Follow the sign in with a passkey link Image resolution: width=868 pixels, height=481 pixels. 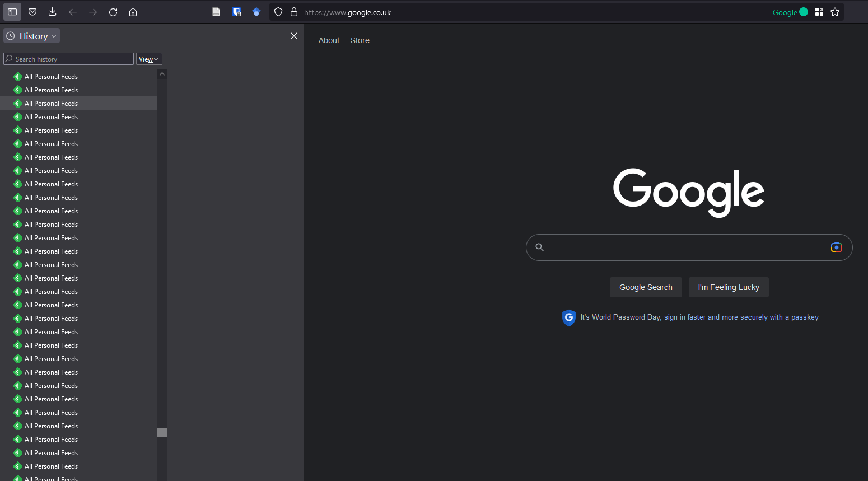741,317
